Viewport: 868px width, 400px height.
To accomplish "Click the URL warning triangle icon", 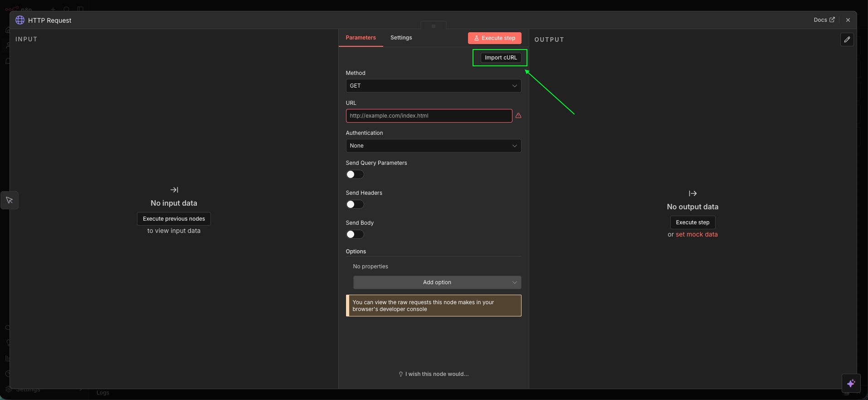I will 518,116.
